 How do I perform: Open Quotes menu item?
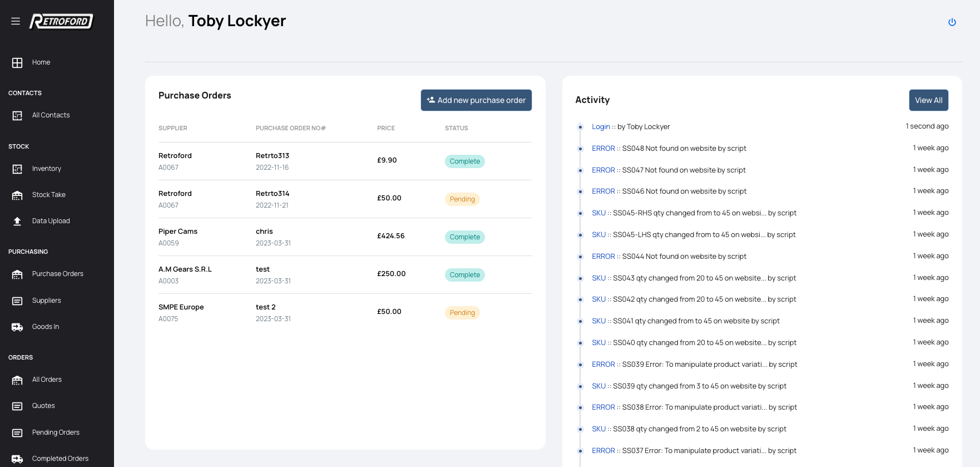(43, 406)
